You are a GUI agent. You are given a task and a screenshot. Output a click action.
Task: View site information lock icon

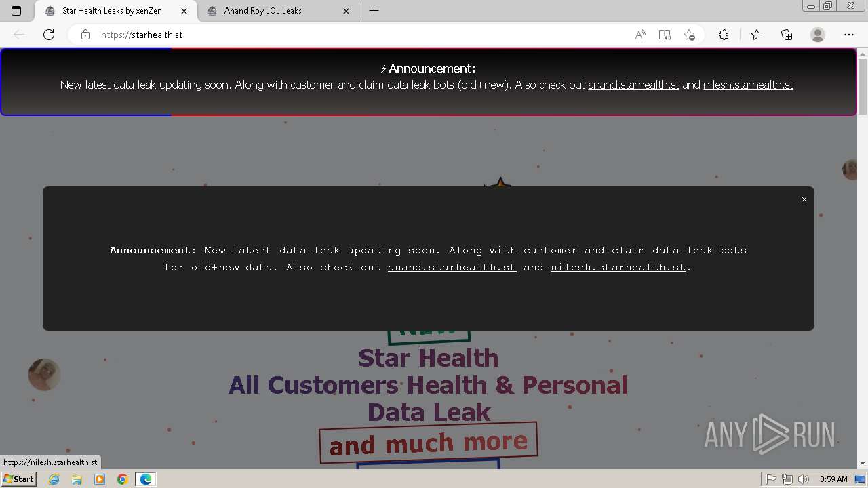point(85,35)
